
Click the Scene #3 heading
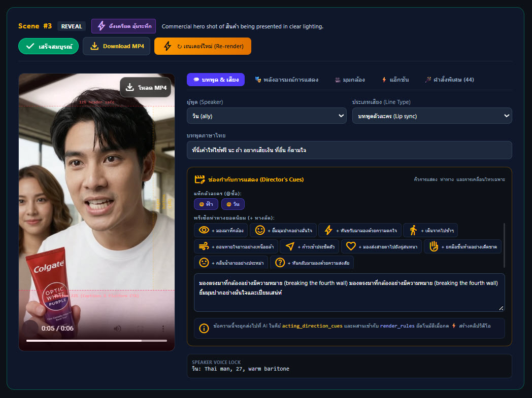[x=35, y=26]
